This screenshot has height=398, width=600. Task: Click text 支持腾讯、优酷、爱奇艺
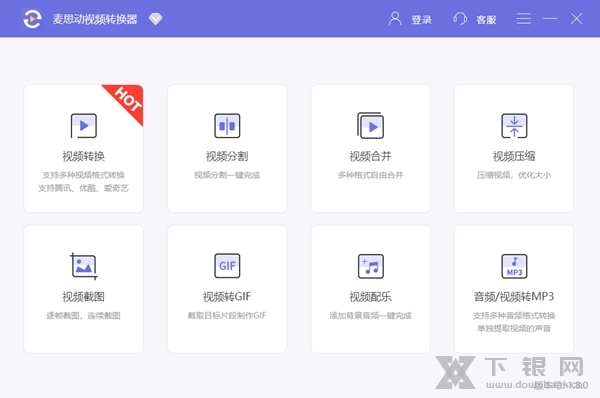pyautogui.click(x=83, y=188)
